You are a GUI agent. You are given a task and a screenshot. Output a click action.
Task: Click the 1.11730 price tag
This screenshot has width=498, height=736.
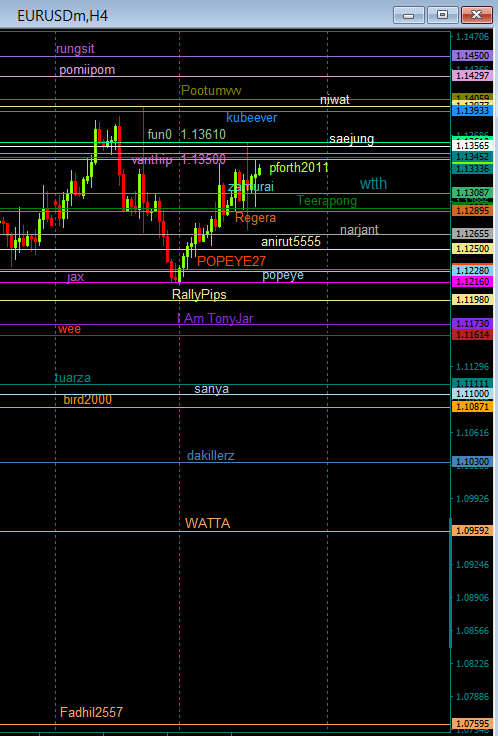pyautogui.click(x=472, y=324)
